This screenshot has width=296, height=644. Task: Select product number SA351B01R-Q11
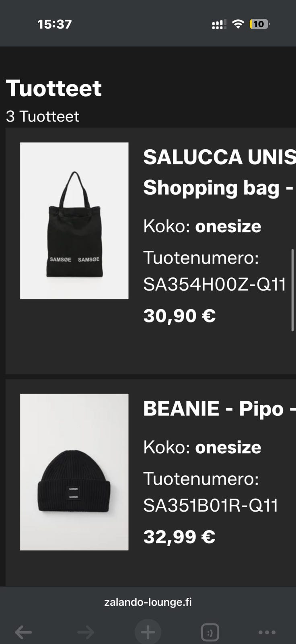point(211,506)
